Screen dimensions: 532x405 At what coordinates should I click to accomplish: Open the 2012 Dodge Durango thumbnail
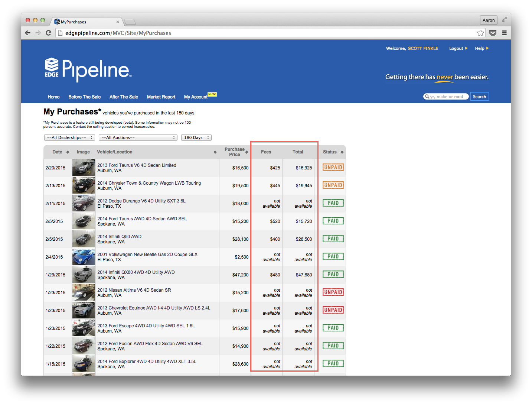pos(84,203)
